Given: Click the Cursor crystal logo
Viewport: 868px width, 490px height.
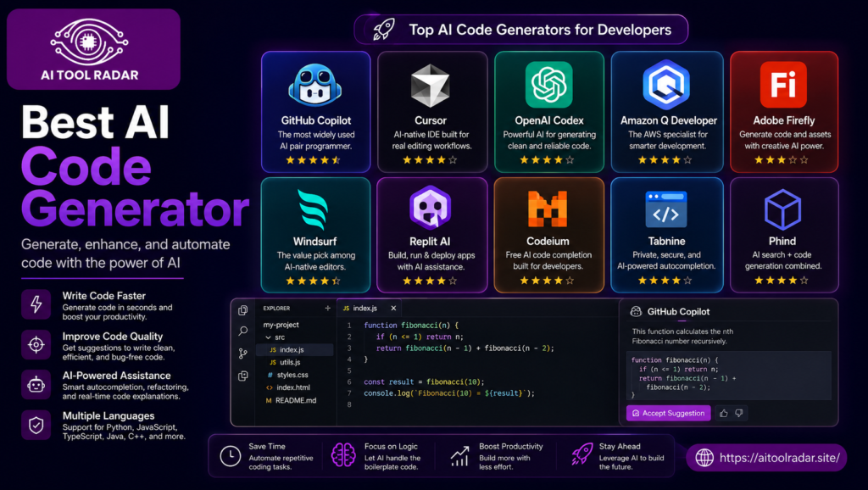Looking at the screenshot, I should [x=430, y=86].
